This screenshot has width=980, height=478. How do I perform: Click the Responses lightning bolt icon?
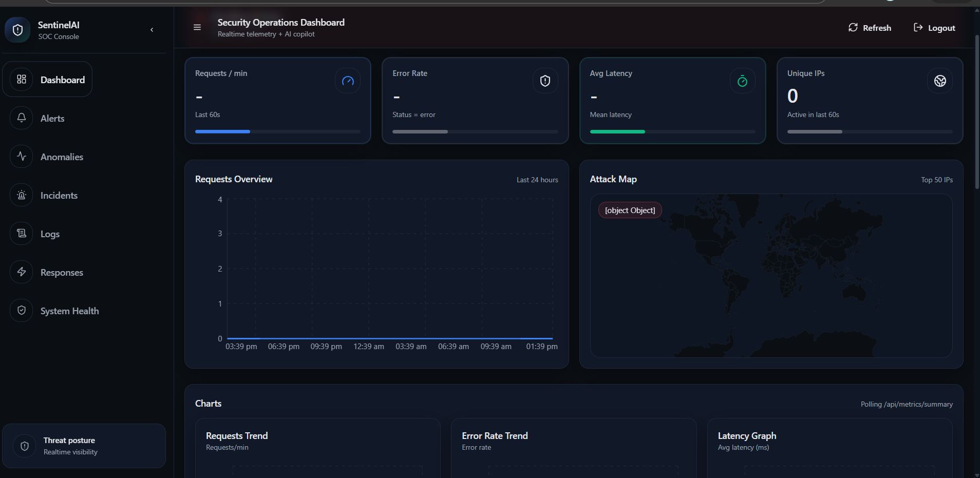pos(22,272)
